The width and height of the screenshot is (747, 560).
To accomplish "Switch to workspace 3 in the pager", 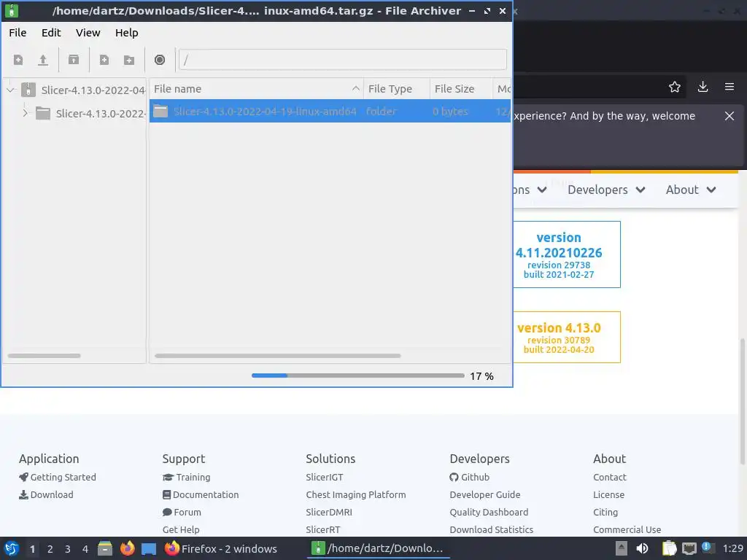I will [x=68, y=549].
